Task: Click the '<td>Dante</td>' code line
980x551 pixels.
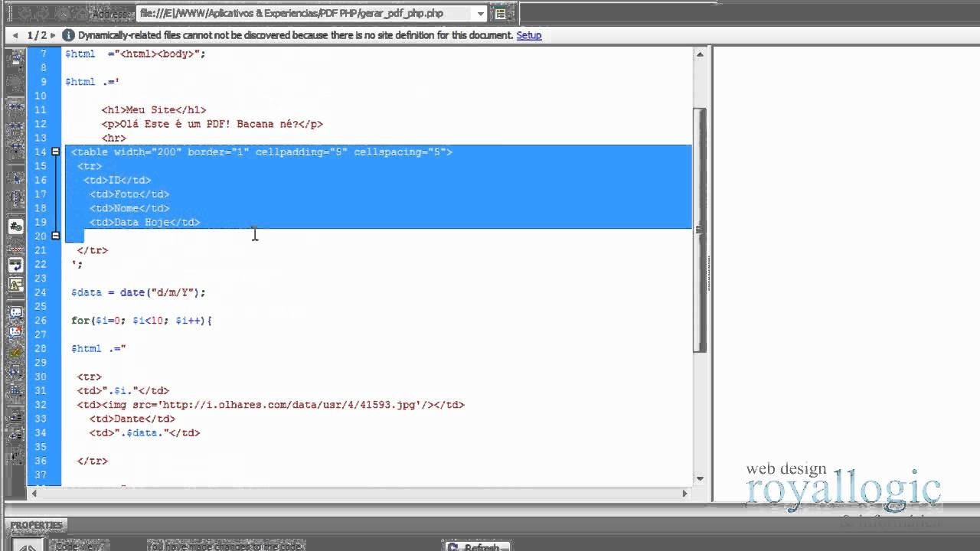Action: [132, 419]
